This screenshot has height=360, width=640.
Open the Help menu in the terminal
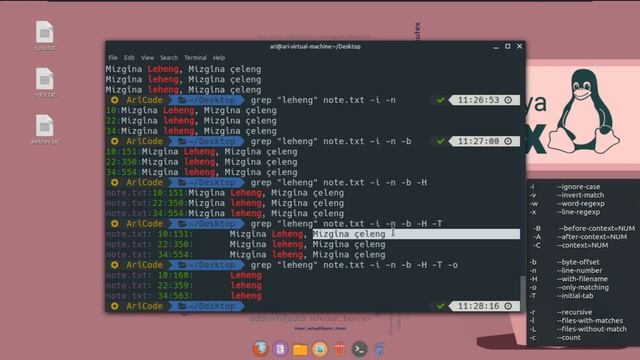(x=219, y=58)
